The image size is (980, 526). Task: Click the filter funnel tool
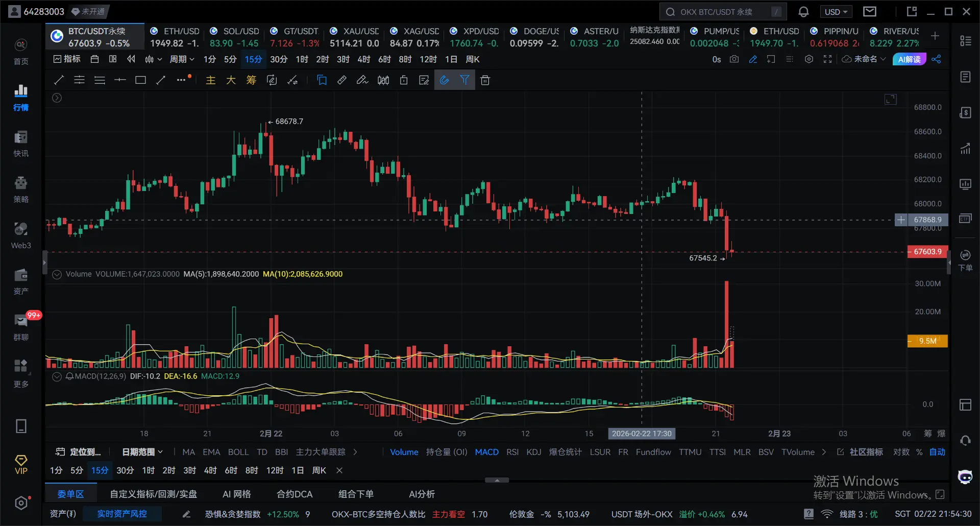(x=465, y=80)
